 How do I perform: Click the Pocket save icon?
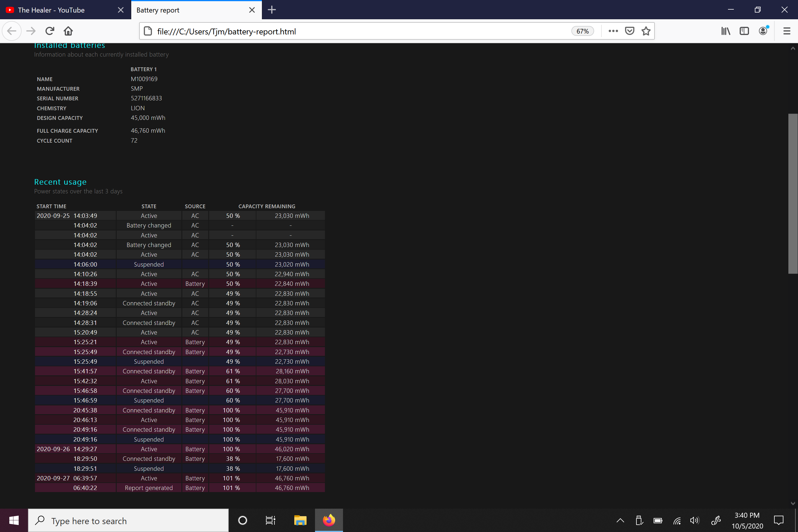click(629, 31)
